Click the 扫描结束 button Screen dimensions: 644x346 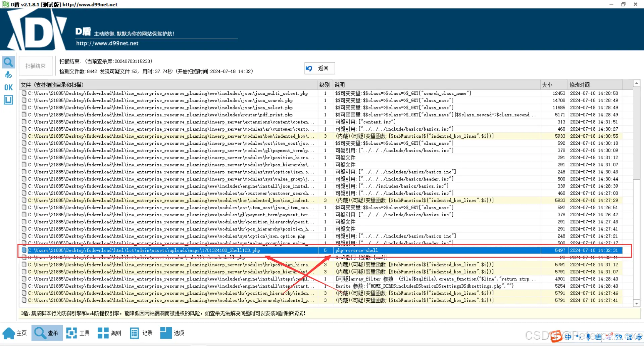(x=36, y=66)
